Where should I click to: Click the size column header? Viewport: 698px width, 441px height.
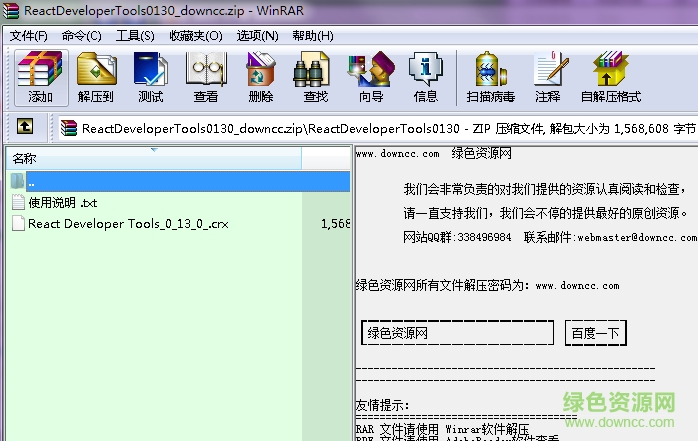pyautogui.click(x=326, y=158)
